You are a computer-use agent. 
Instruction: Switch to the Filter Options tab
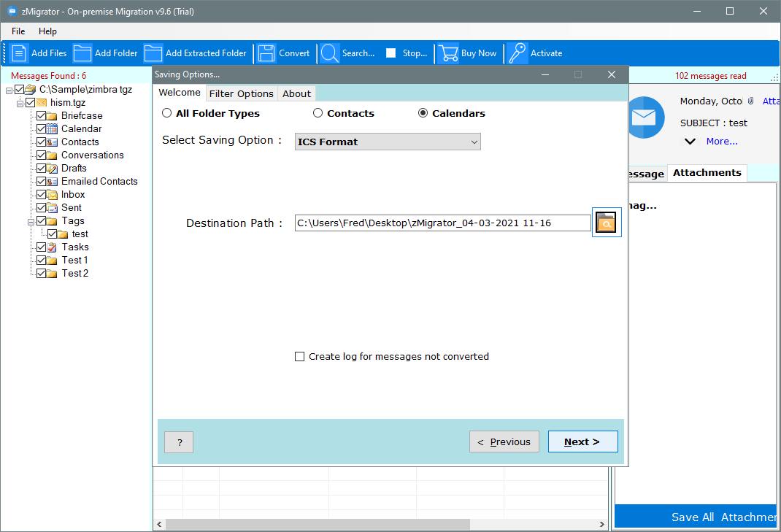pyautogui.click(x=241, y=93)
